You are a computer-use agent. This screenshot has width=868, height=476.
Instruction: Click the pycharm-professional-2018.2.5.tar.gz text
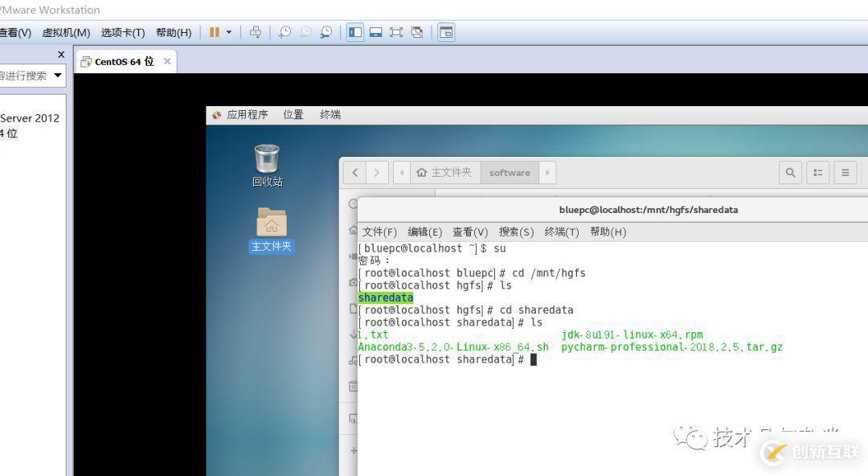pos(672,347)
